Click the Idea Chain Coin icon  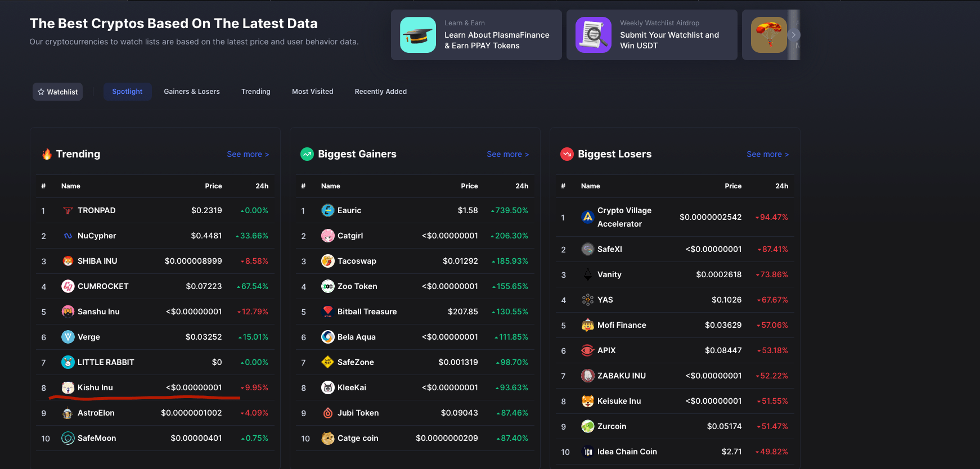tap(588, 452)
